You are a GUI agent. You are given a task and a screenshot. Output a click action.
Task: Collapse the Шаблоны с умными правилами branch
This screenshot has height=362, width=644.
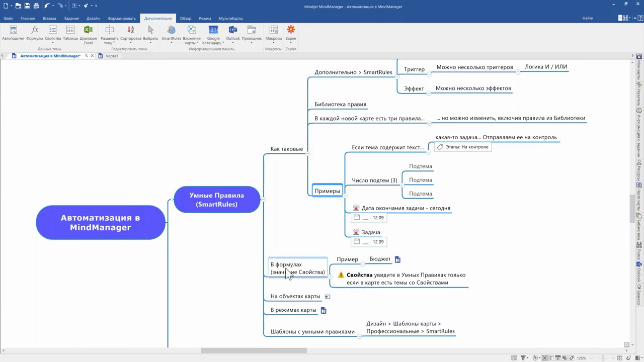point(359,336)
